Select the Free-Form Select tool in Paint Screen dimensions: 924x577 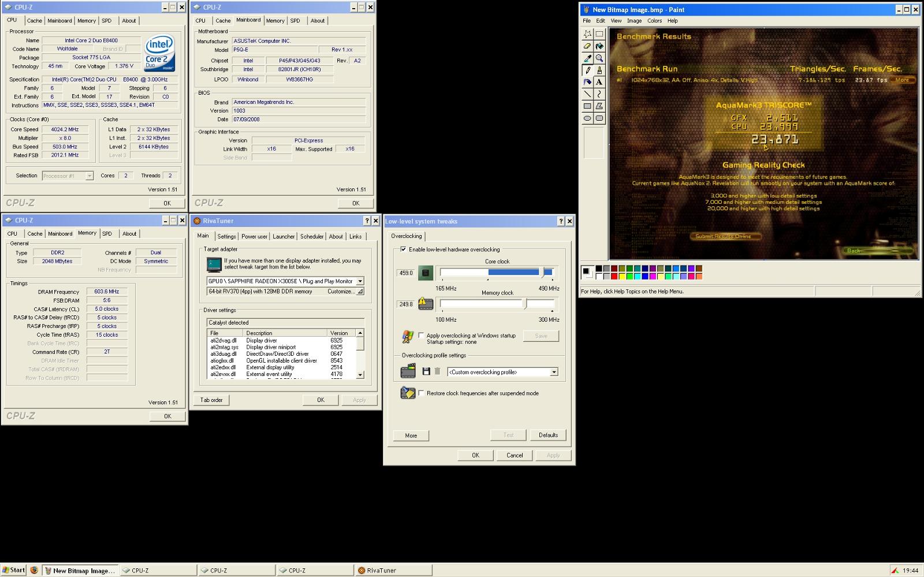(587, 34)
